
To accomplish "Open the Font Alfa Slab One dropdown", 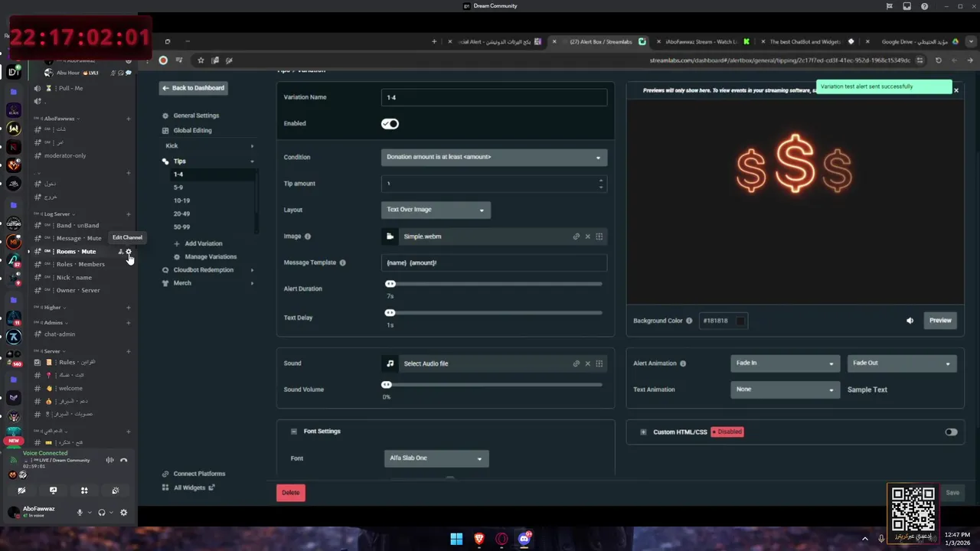I will (436, 458).
